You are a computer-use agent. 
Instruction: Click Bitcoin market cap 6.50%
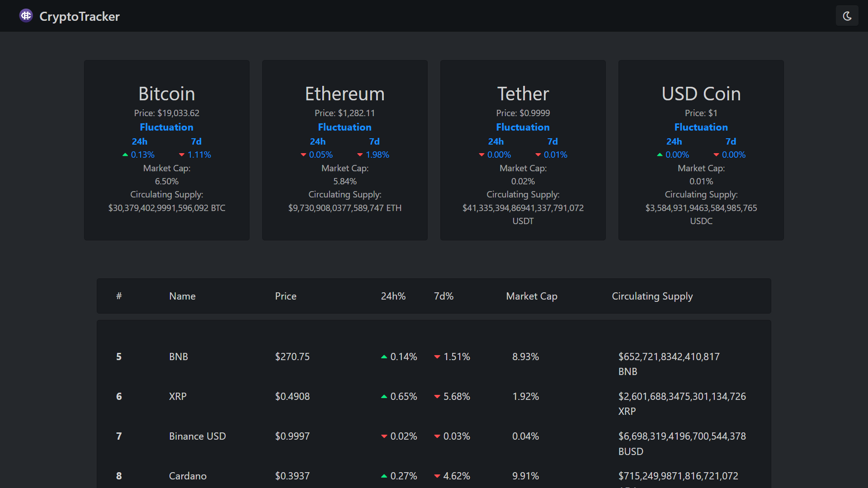coord(167,181)
